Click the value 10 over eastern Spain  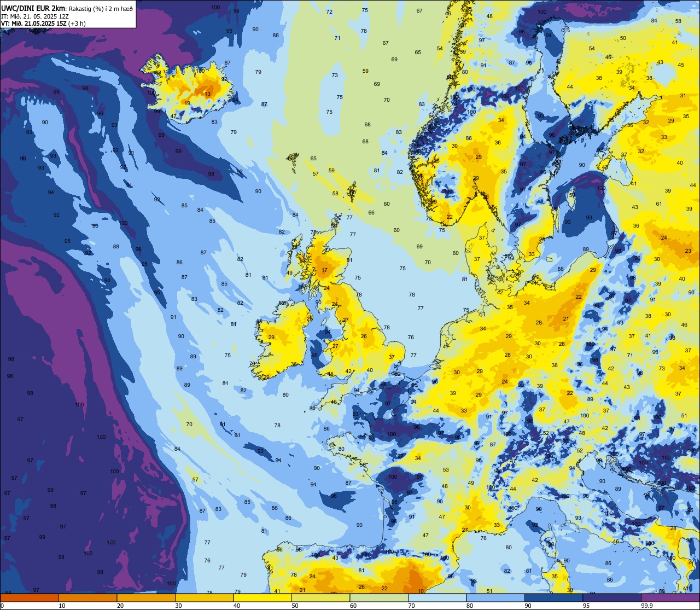tap(421, 591)
